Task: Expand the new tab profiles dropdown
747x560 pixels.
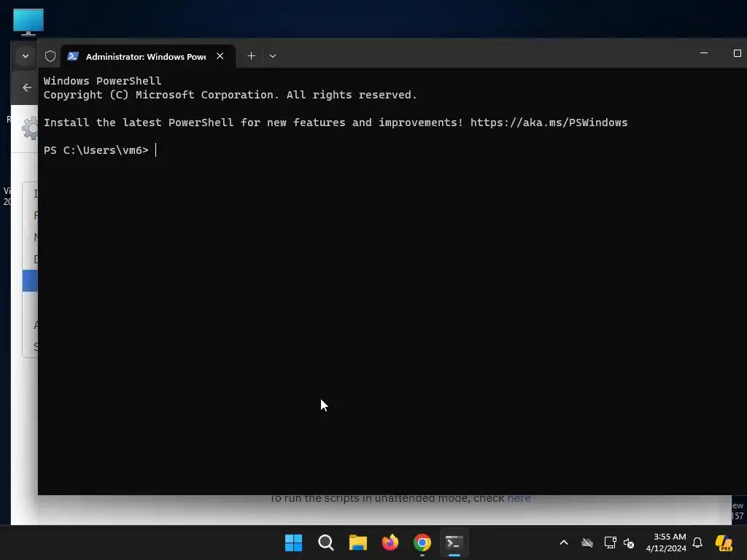Action: pyautogui.click(x=273, y=56)
